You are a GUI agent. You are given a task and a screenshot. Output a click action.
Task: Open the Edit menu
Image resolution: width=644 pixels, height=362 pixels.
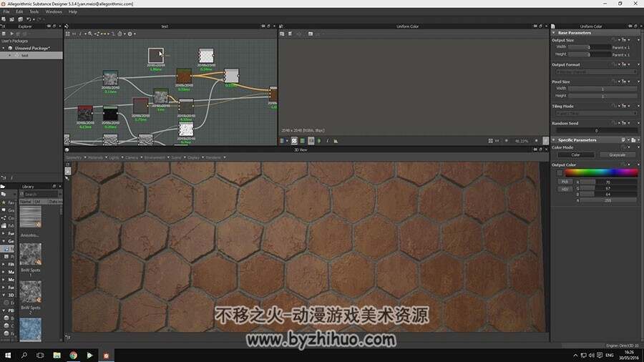click(x=19, y=12)
